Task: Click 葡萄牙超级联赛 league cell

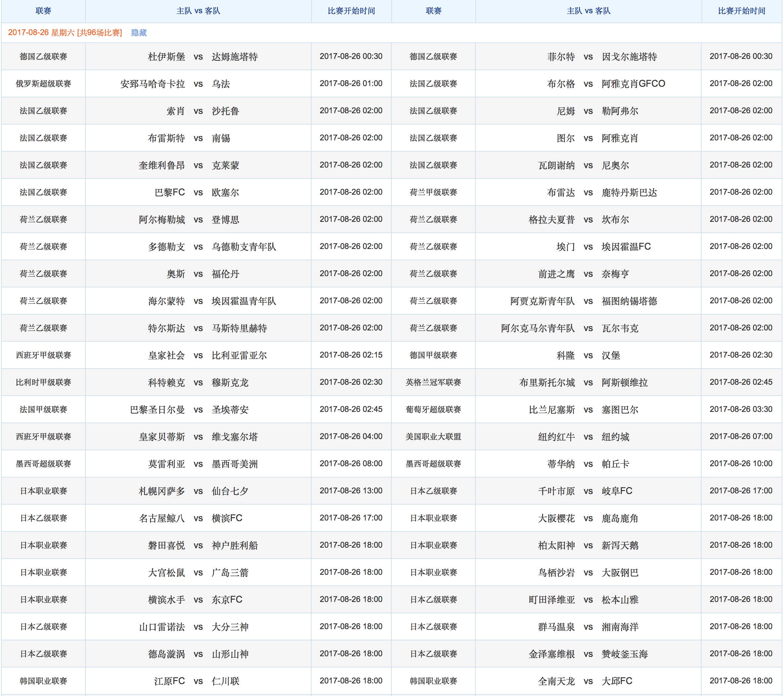Action: click(433, 409)
